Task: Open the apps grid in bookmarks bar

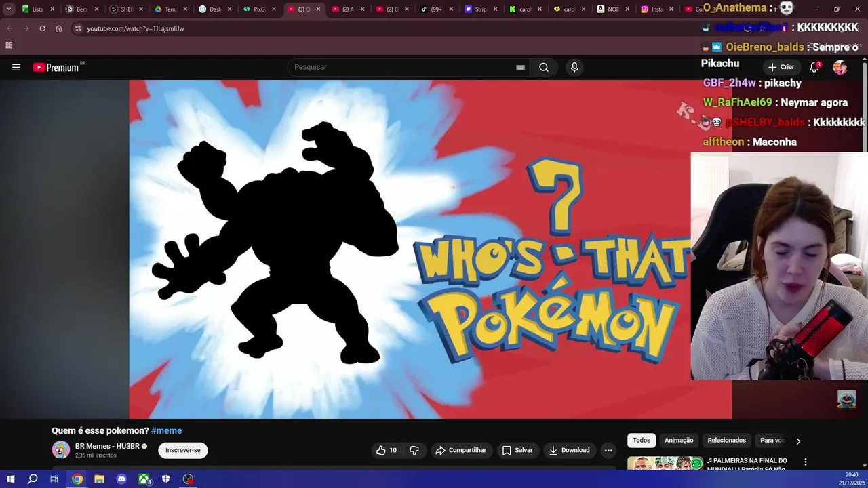Action: [9, 45]
